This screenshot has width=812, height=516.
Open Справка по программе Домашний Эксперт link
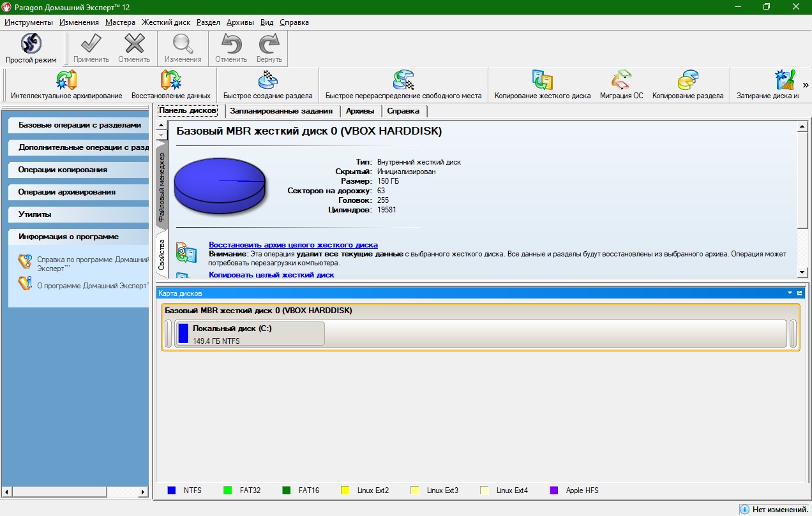tap(93, 264)
